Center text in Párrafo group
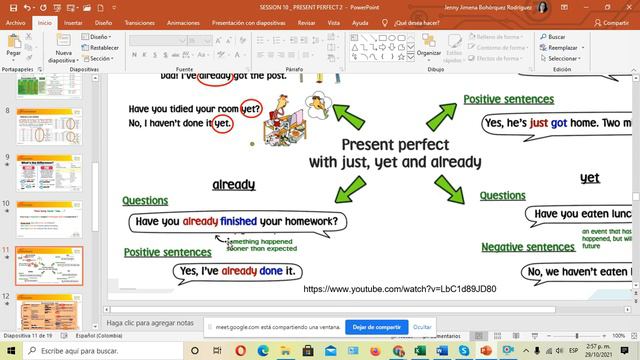Screen dimensions: 640x360 coord(271,55)
